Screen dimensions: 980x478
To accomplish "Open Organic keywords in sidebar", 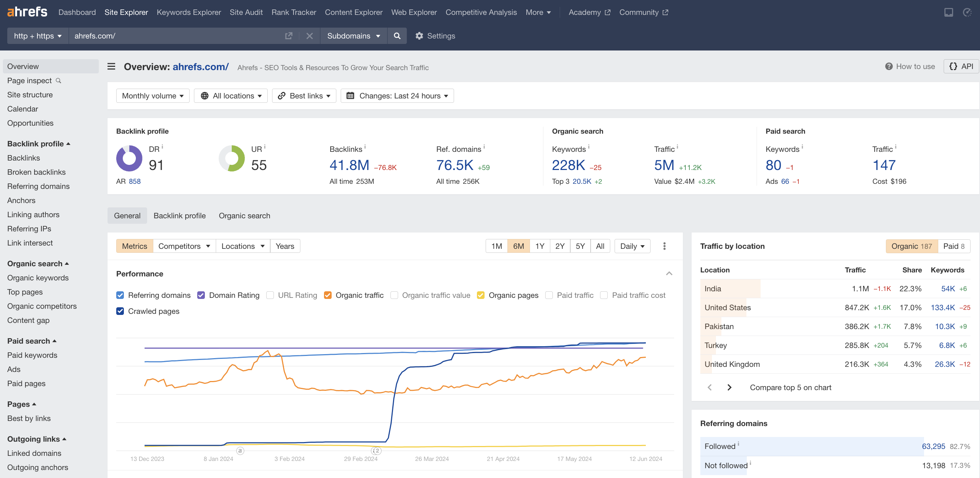I will point(38,278).
